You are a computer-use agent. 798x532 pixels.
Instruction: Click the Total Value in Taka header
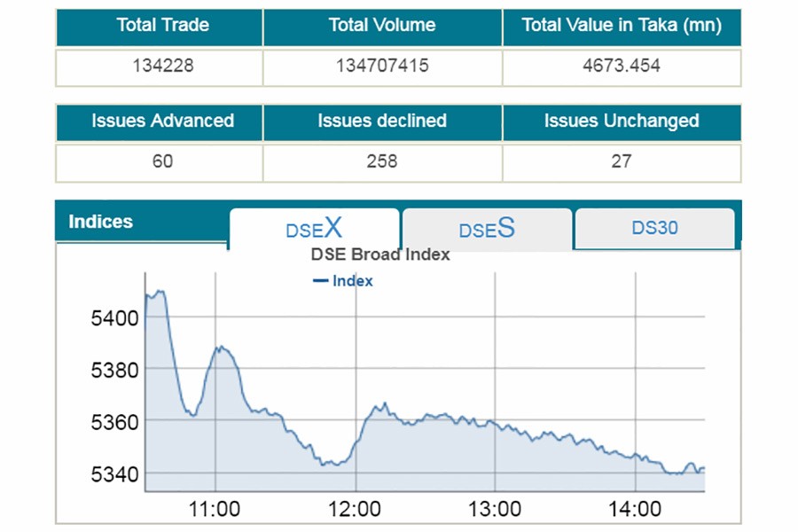pos(622,27)
